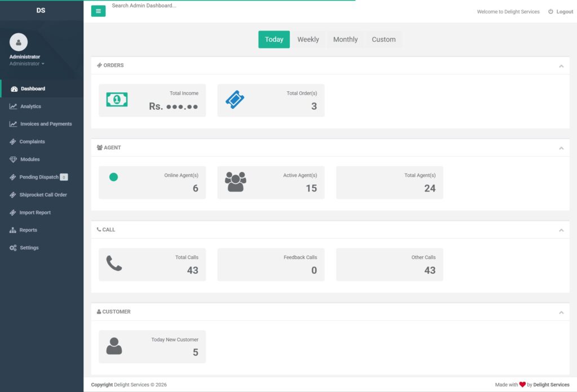577x392 pixels.
Task: Click the Copyright Delight Services footer text
Action: (129, 385)
